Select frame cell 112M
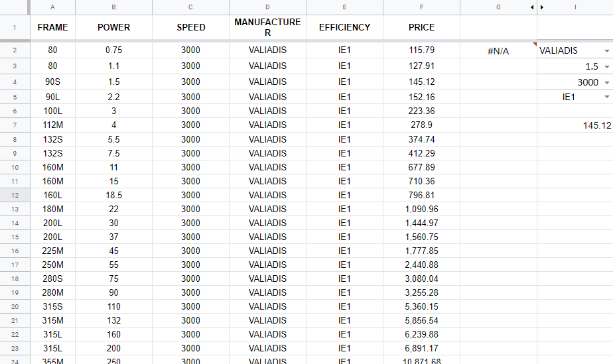The image size is (613, 364). pos(52,125)
